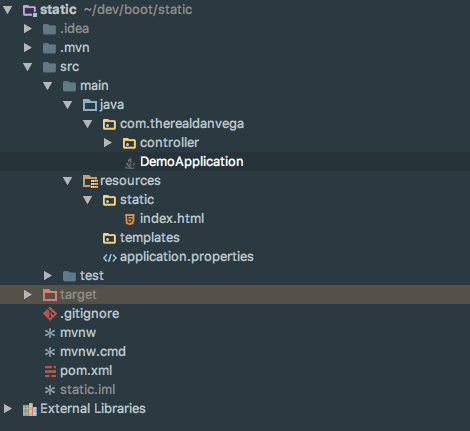Select the mvnw.cmd file name
Viewport: 470px width, 431px height.
click(x=93, y=352)
